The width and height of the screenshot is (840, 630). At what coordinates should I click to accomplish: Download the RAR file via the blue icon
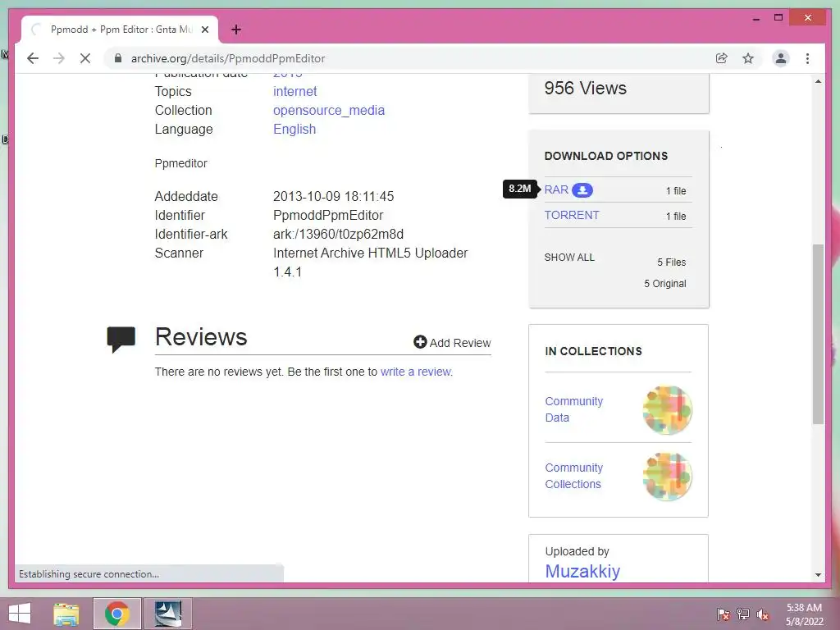(x=582, y=190)
